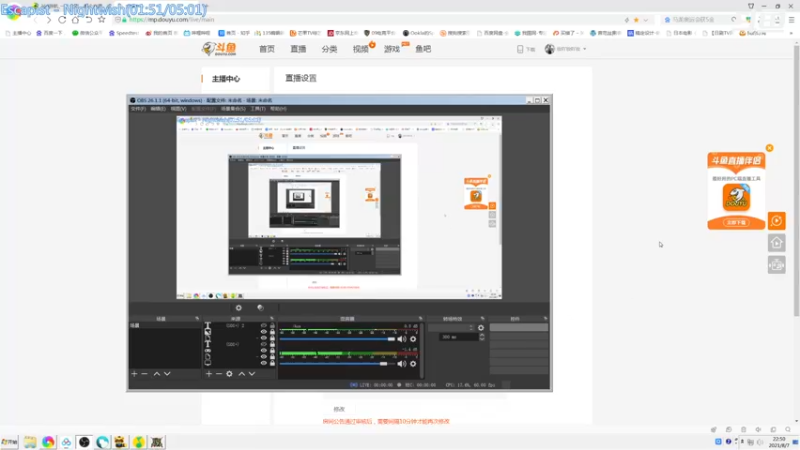Add a new source with the plus icon
Screen dimensions: 800x450
[x=209, y=374]
